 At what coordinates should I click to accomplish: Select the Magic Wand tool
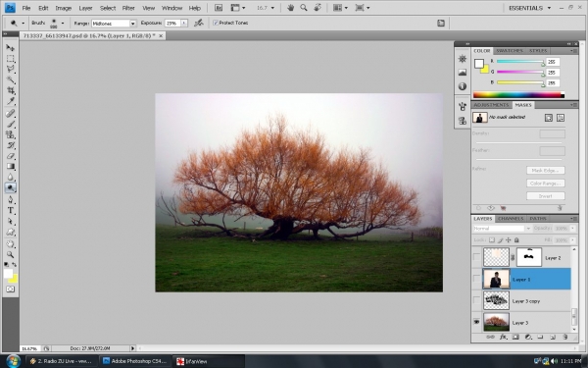[x=10, y=80]
